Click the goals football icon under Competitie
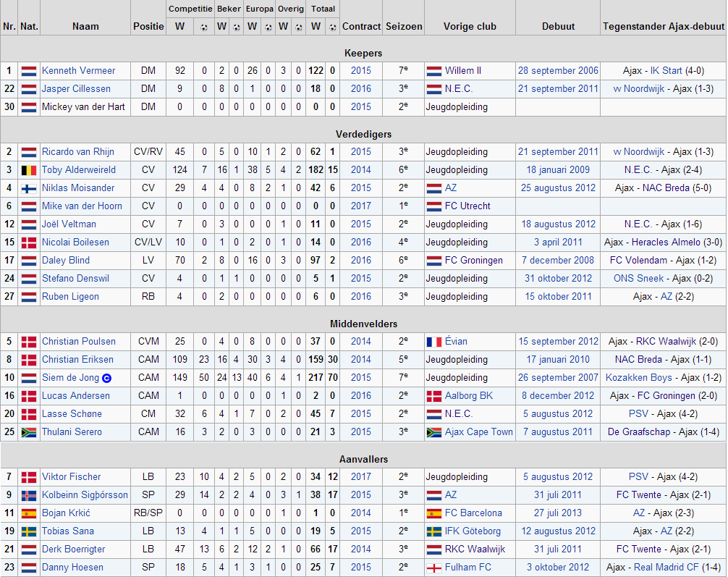This screenshot has width=728, height=577. coord(204,27)
